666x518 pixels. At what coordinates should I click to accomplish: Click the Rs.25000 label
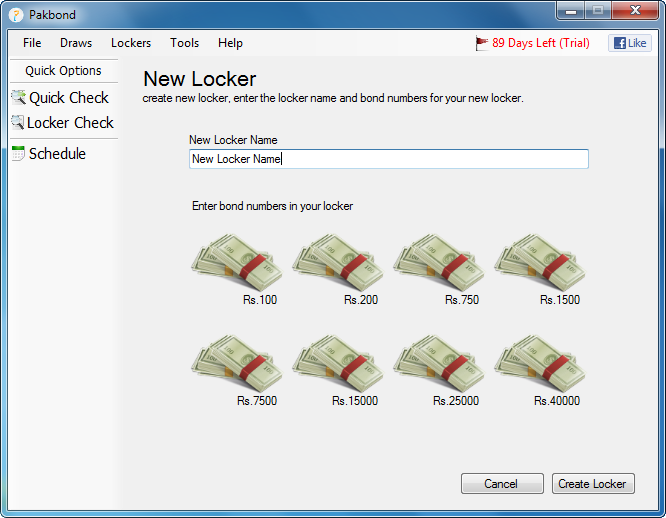456,401
